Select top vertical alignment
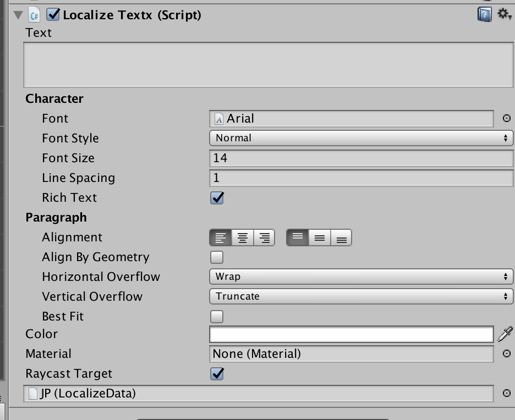 click(x=298, y=237)
